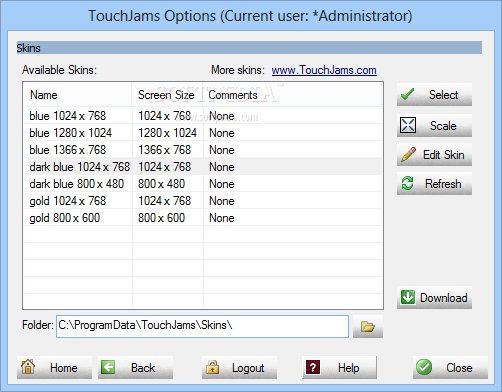Browse for skins folder via folder icon
This screenshot has width=502, height=392.
[x=368, y=326]
